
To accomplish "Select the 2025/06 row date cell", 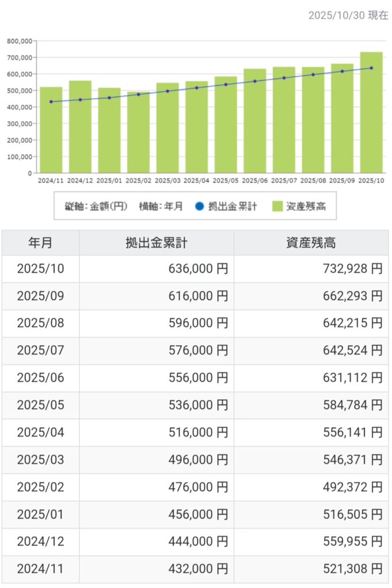I will (40, 378).
